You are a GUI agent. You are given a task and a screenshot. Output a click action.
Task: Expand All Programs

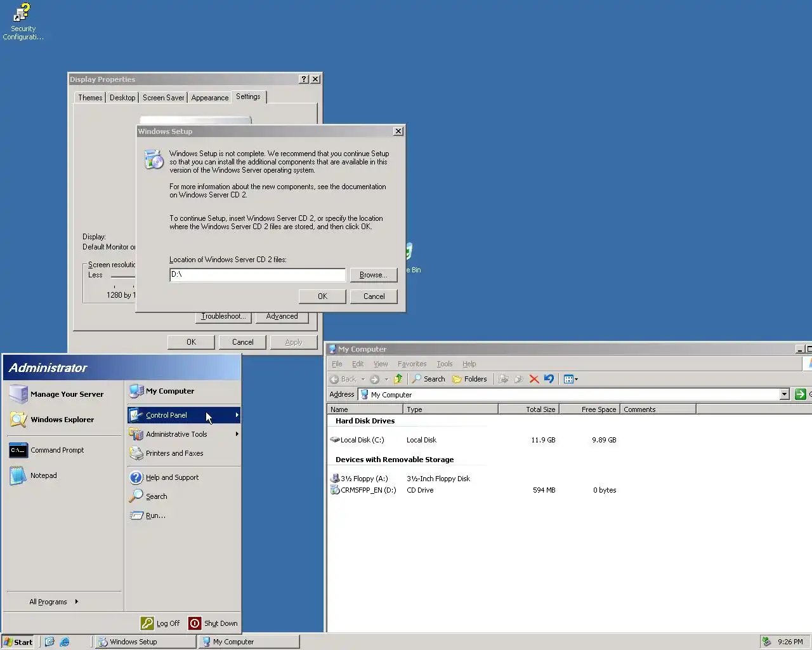[x=54, y=602]
